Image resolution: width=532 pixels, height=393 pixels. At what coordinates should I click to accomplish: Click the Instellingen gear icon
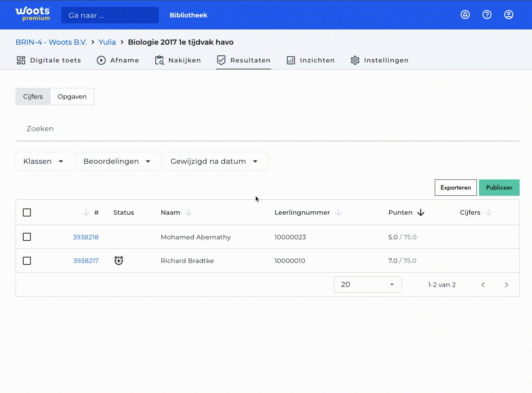pyautogui.click(x=355, y=60)
